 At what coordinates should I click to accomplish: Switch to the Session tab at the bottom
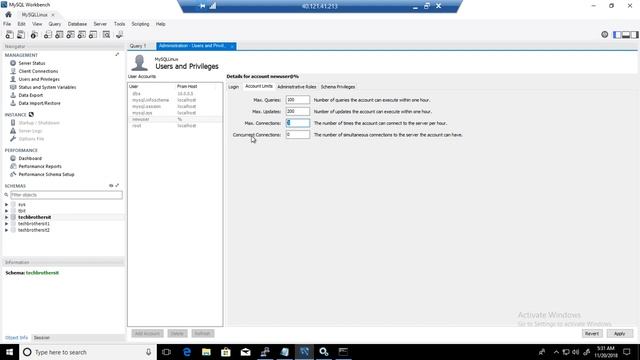[x=42, y=338]
